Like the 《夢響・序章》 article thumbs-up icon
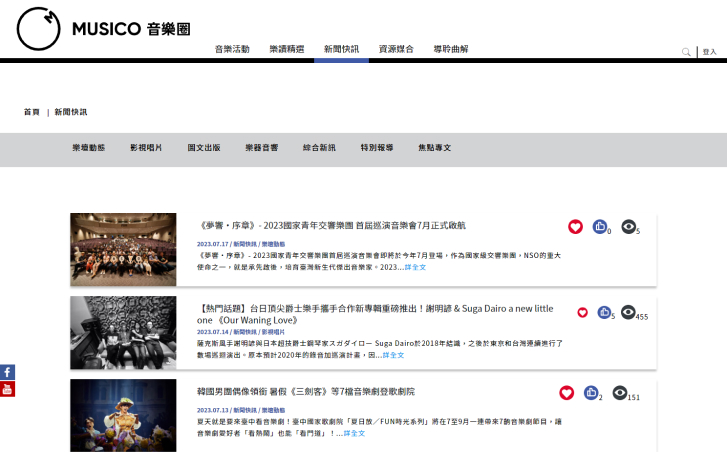 (599, 227)
